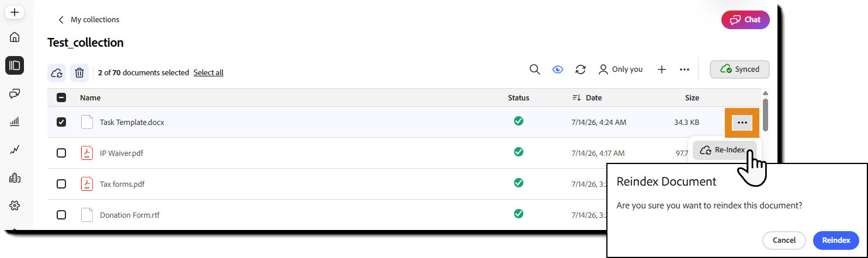Cancel the Reindex Document dialog
This screenshot has height=258, width=868.
[784, 240]
